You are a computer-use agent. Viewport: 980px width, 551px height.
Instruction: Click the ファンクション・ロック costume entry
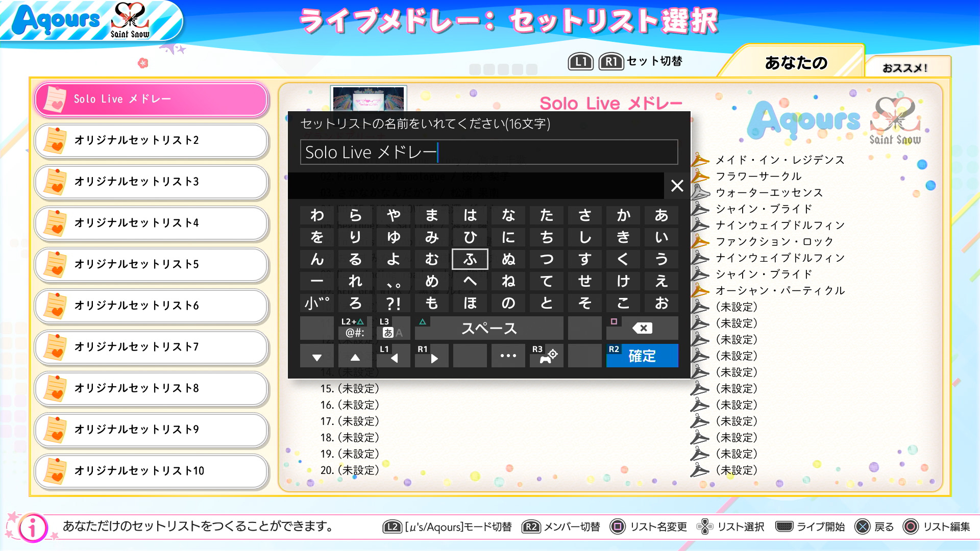(x=774, y=241)
